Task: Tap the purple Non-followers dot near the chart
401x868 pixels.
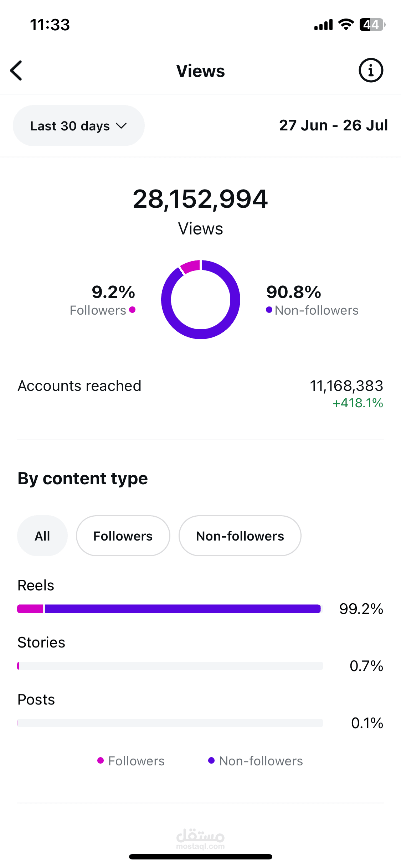Action: pyautogui.click(x=269, y=310)
